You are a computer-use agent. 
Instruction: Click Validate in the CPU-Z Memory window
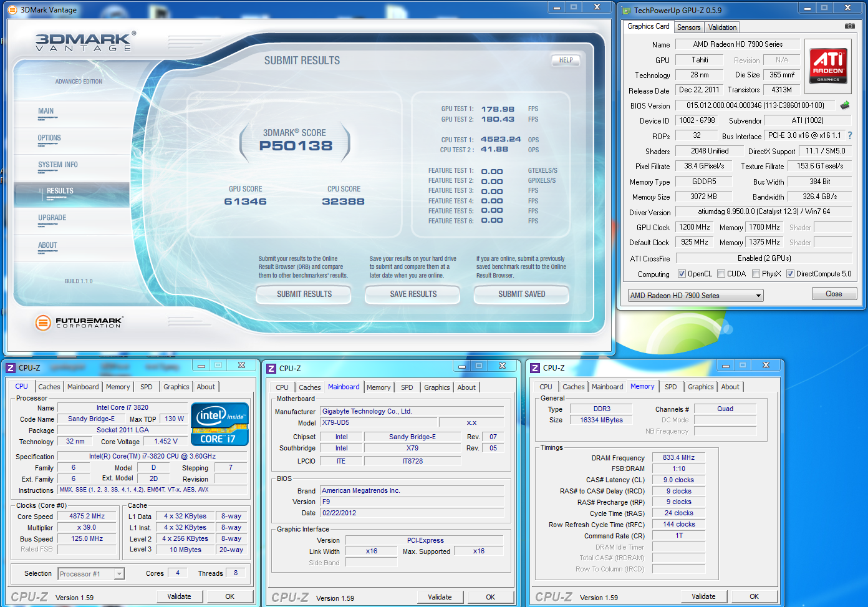[703, 596]
